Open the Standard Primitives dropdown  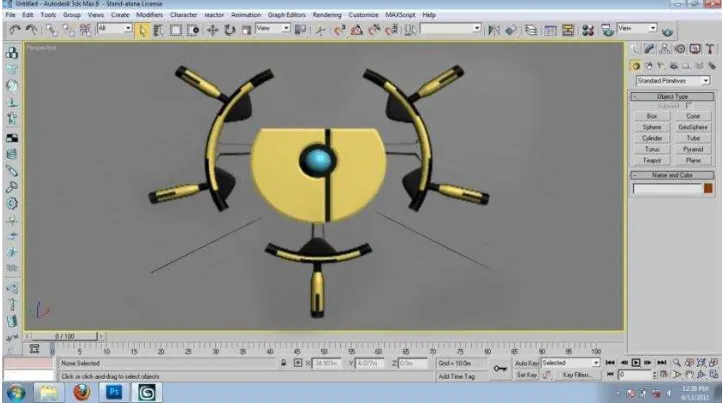[672, 81]
